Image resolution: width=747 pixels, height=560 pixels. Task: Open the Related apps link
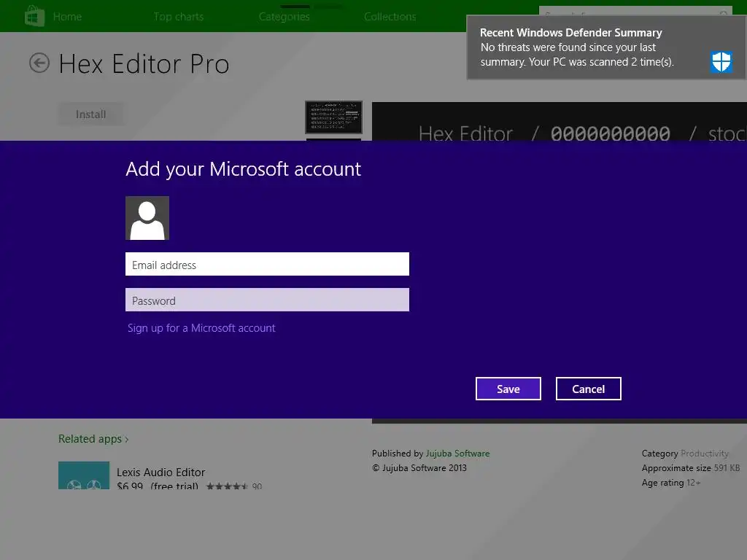point(93,438)
